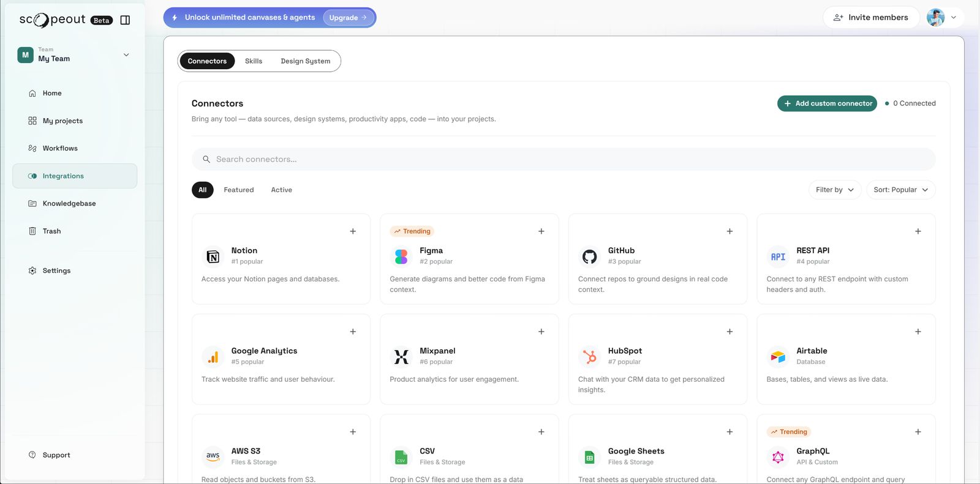
Task: Add the Google Sheets connector with plus
Action: coord(729,432)
